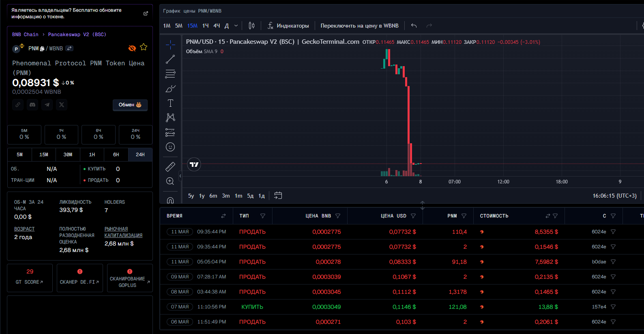
Task: Open the С (from) column filter
Action: (613, 216)
